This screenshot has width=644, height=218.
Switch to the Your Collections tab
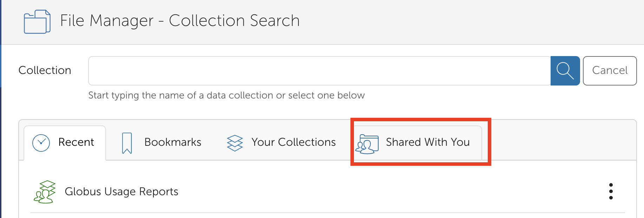point(293,142)
